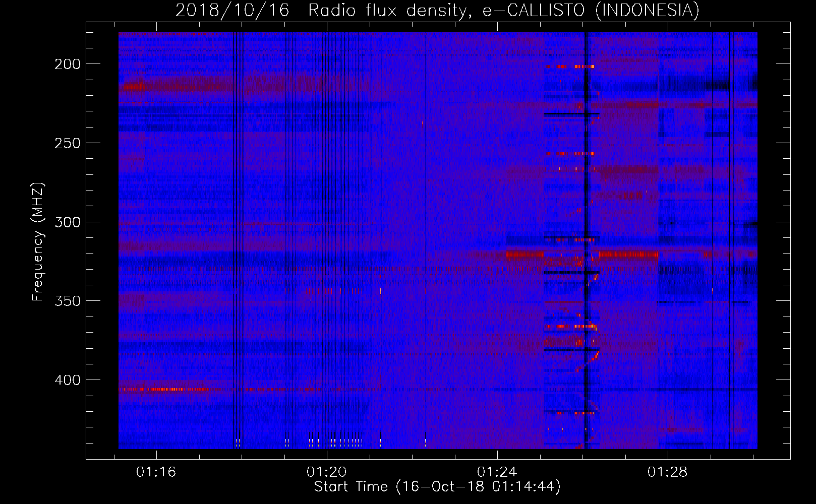816x504 pixels.
Task: Click the "Frequency (MHZ)" axis label
Action: 38,241
